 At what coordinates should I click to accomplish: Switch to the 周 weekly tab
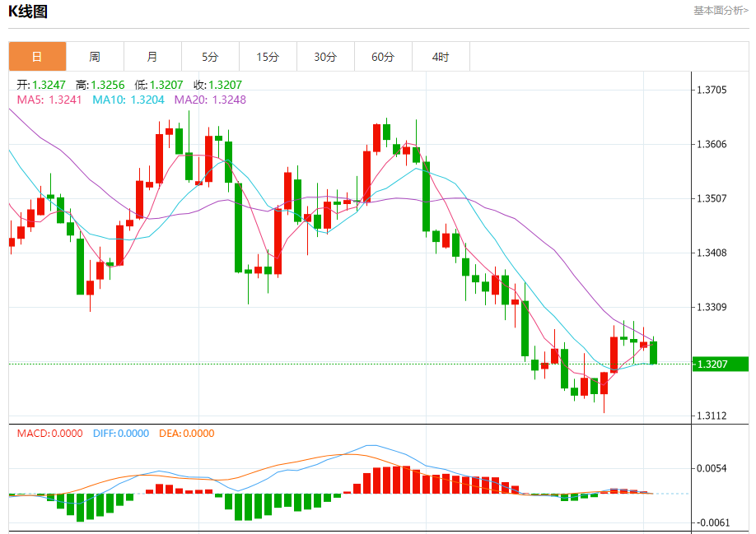click(x=95, y=57)
